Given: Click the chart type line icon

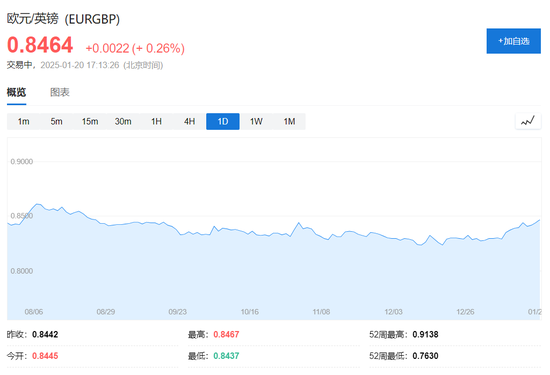Looking at the screenshot, I should coord(528,121).
